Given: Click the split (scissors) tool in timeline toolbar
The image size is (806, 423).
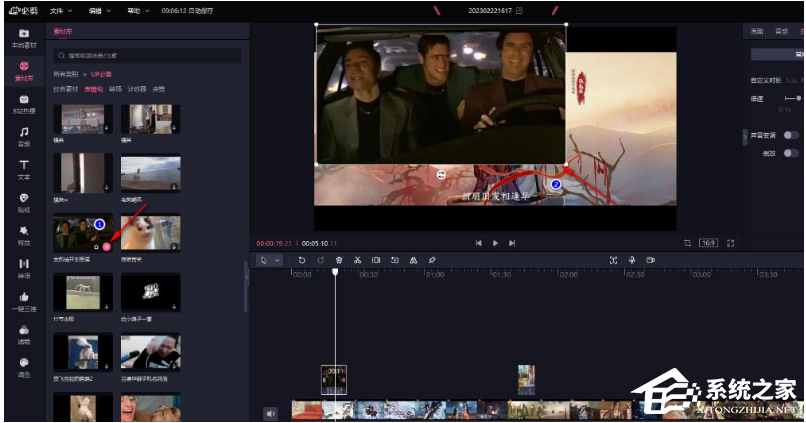Looking at the screenshot, I should pyautogui.click(x=357, y=260).
